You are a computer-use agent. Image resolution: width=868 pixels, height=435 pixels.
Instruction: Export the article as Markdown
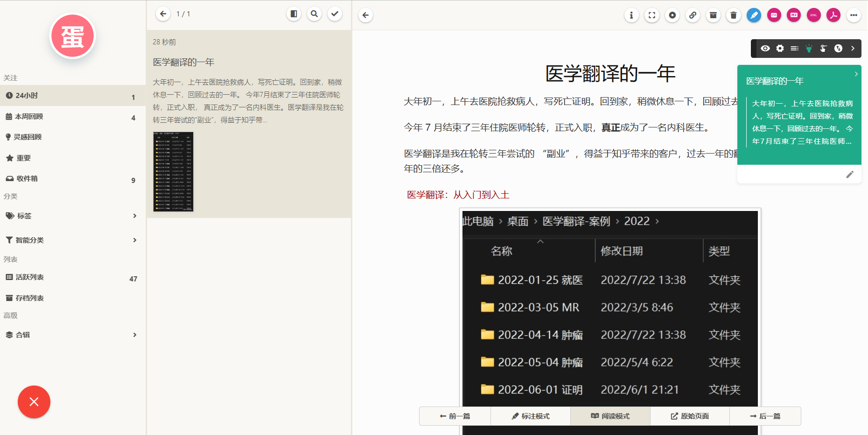794,15
